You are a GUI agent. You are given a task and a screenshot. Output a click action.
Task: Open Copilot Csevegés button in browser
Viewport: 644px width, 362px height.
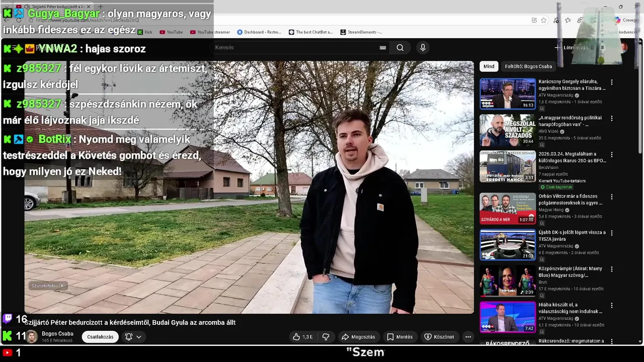[x=627, y=20]
